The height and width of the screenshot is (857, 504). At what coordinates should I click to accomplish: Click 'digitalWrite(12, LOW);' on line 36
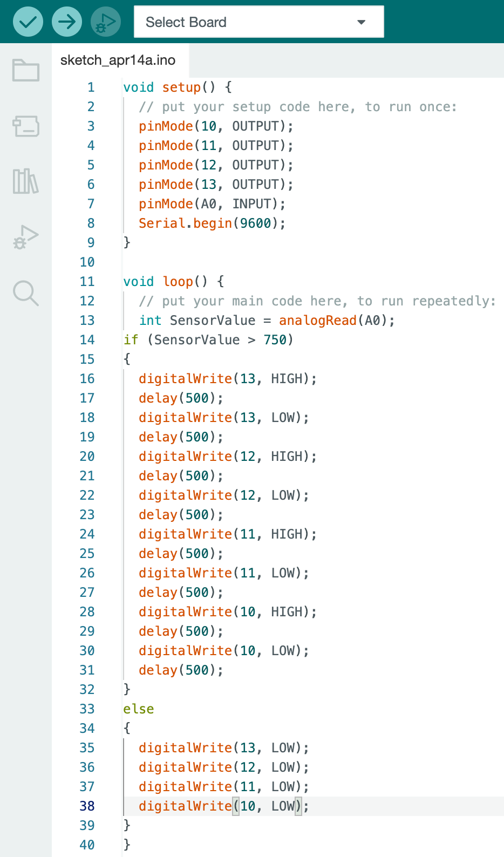[224, 767]
